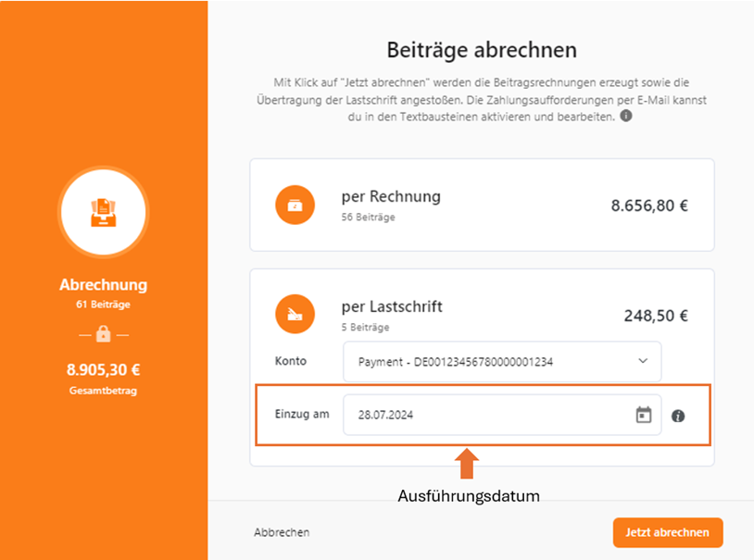Screen dimensions: 754x560
Task: Open the Payment account dropdown
Action: click(502, 362)
